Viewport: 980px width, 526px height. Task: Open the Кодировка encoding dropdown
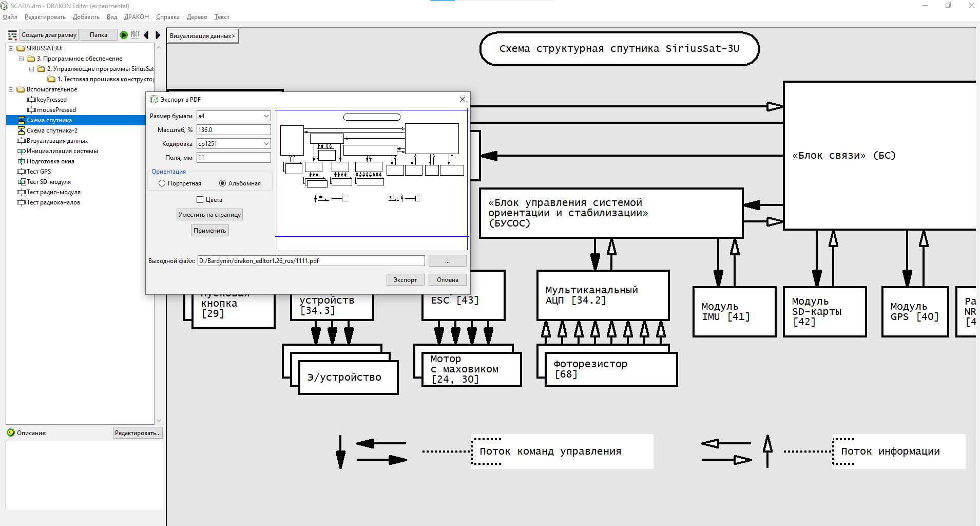coord(266,144)
